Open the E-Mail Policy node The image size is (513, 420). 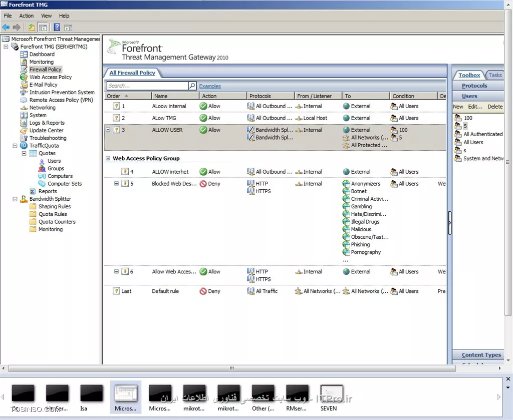click(43, 85)
